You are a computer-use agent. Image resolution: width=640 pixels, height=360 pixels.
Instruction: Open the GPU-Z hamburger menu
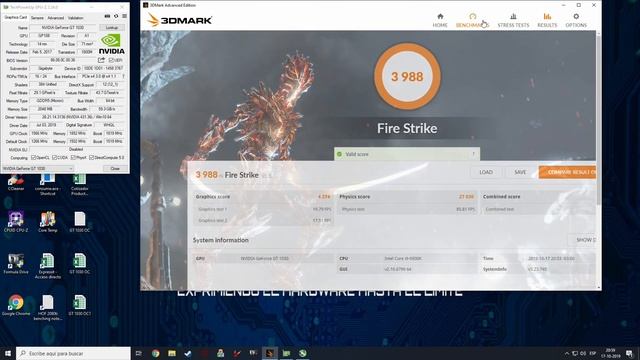pos(124,16)
